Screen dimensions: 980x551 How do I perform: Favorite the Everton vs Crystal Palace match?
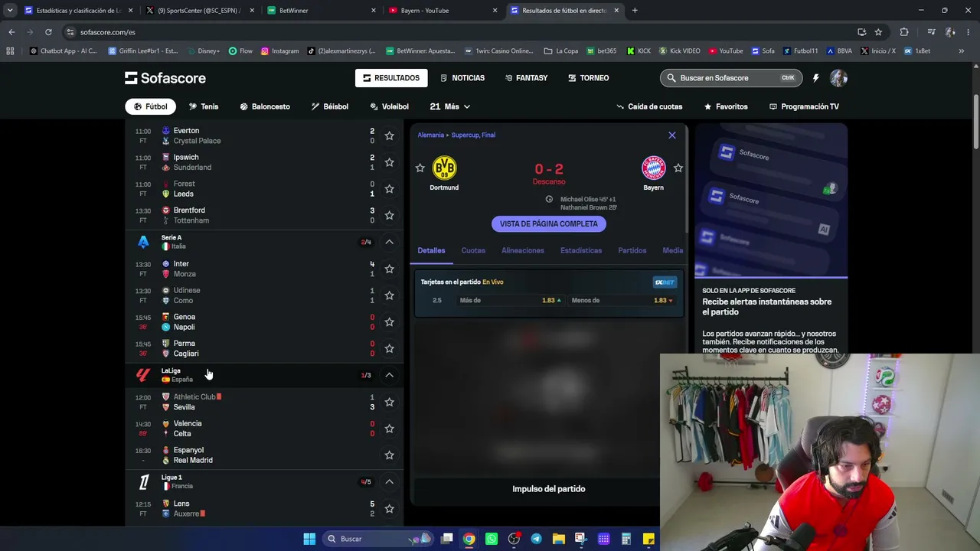(389, 135)
